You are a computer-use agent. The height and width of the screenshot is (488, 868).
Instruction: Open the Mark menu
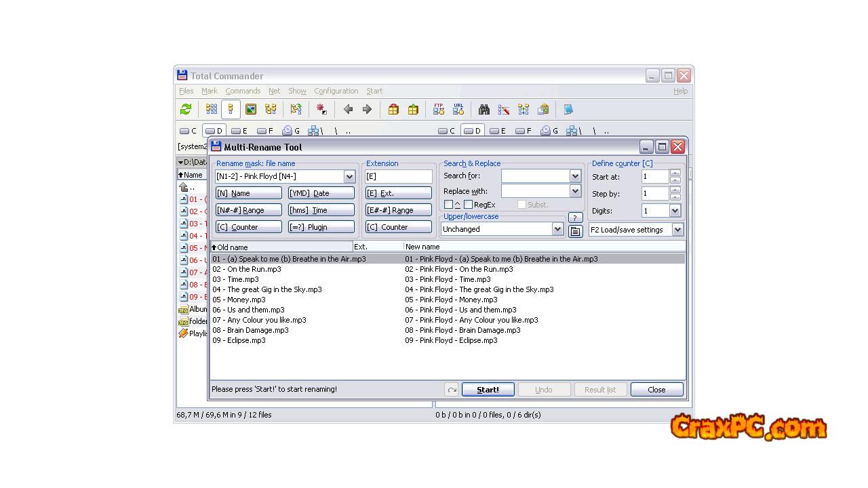point(210,91)
